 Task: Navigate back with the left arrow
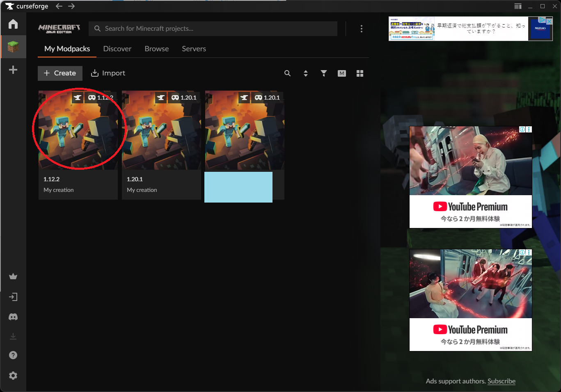(x=59, y=6)
